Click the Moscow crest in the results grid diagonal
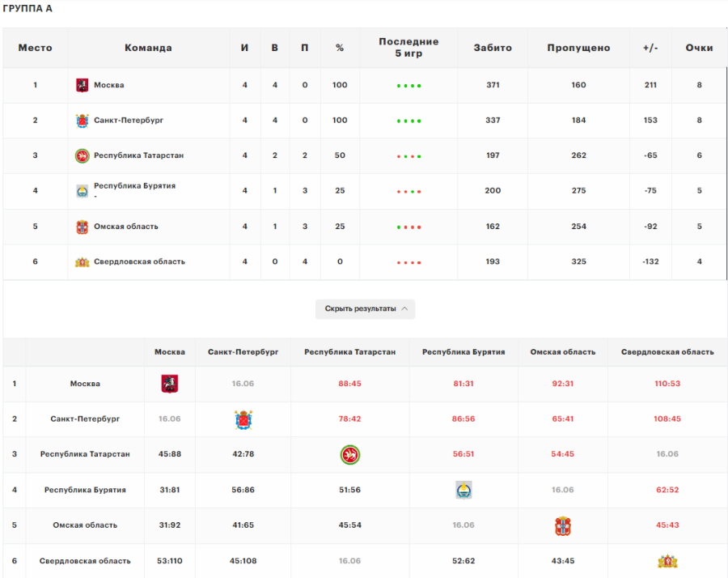 (x=170, y=384)
